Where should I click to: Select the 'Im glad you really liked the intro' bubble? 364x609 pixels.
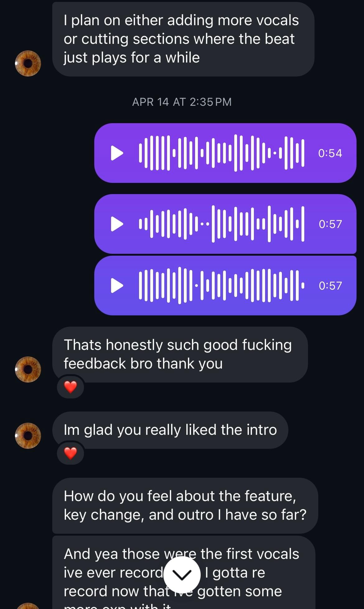tap(170, 430)
